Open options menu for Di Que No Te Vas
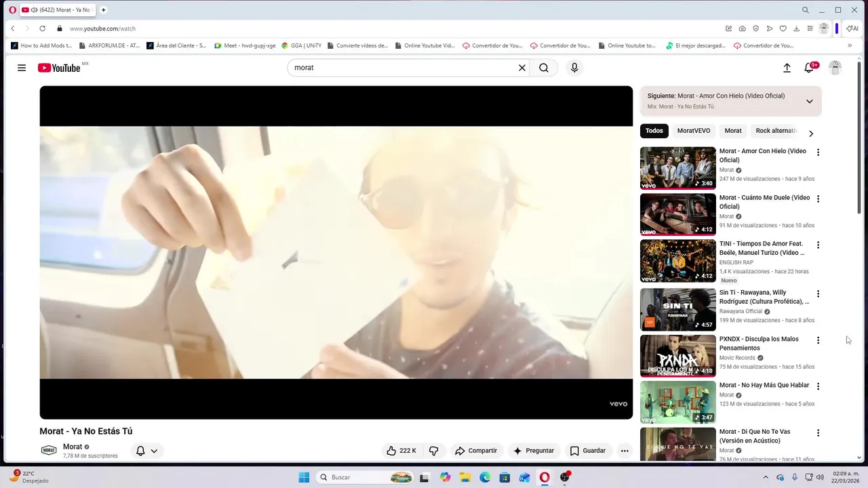 pyautogui.click(x=818, y=432)
